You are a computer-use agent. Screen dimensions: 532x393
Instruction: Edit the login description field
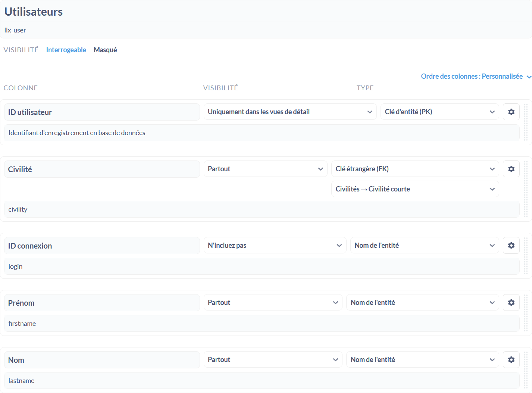click(262, 266)
